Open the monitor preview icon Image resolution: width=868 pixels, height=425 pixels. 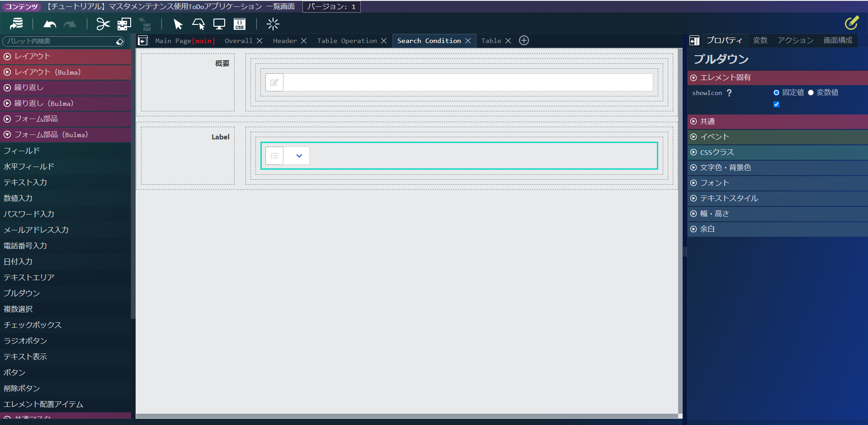tap(219, 24)
